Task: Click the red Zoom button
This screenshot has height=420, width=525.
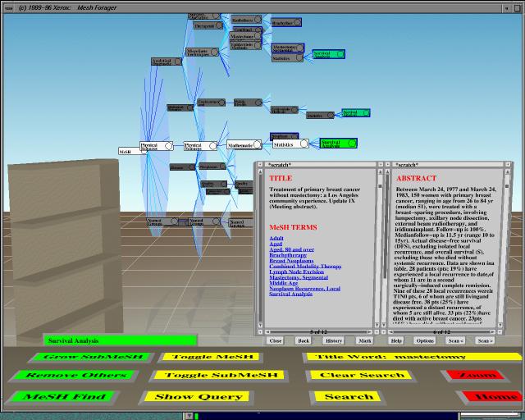Action: [476, 375]
